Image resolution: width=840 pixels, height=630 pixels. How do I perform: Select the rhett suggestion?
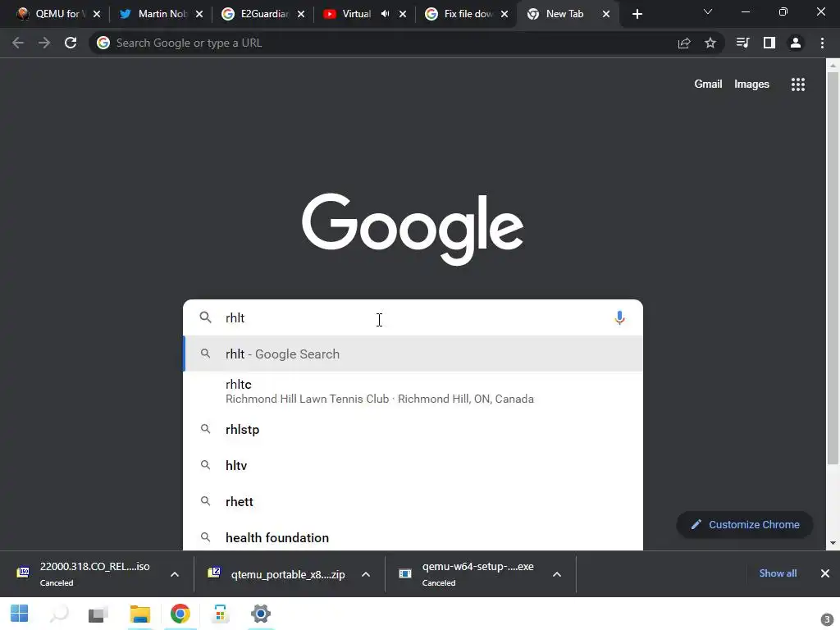[413, 501]
